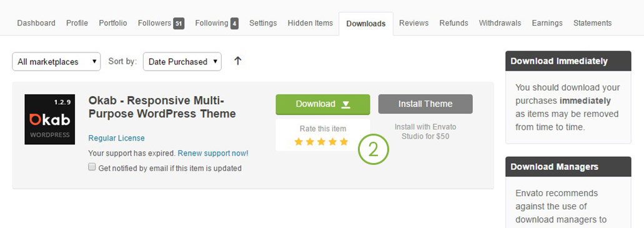View the Hidden Items tab

click(310, 23)
